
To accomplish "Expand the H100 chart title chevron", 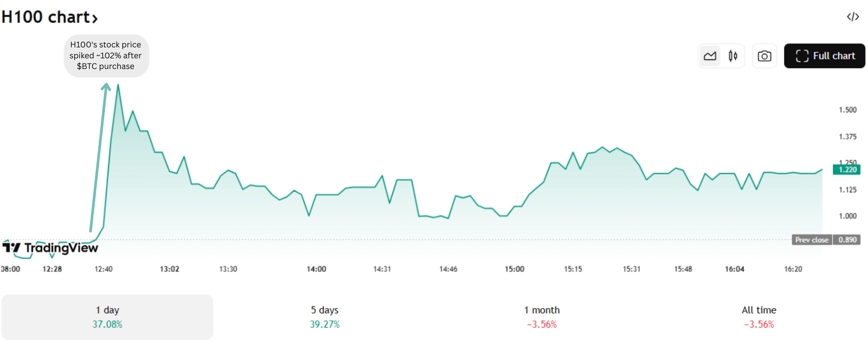I will [x=95, y=18].
